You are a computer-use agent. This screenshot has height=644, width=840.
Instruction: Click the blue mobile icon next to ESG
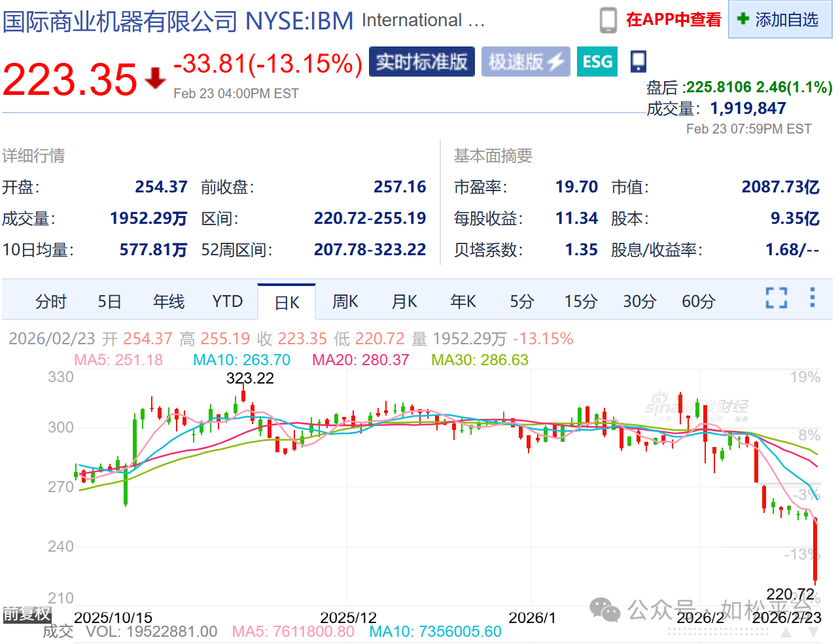click(638, 62)
